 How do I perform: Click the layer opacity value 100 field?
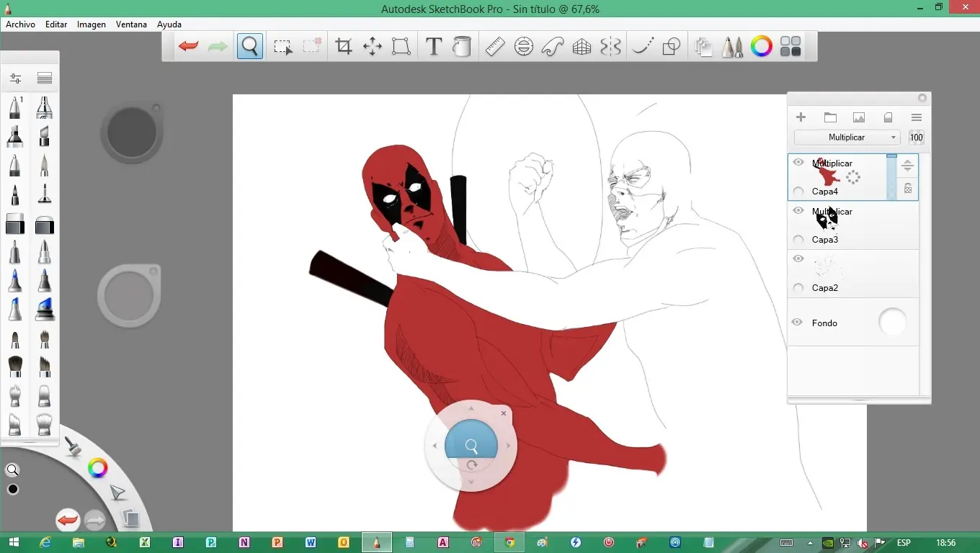916,138
